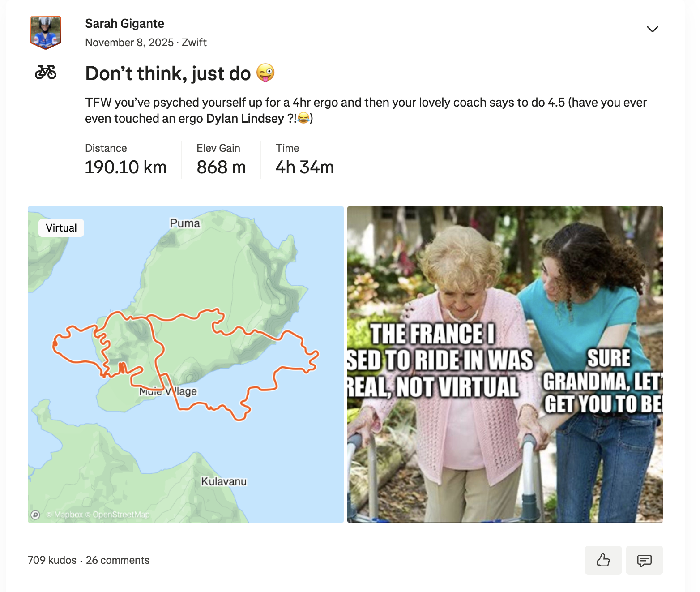
Task: Give kudos with the thumbs-up icon
Action: [603, 560]
